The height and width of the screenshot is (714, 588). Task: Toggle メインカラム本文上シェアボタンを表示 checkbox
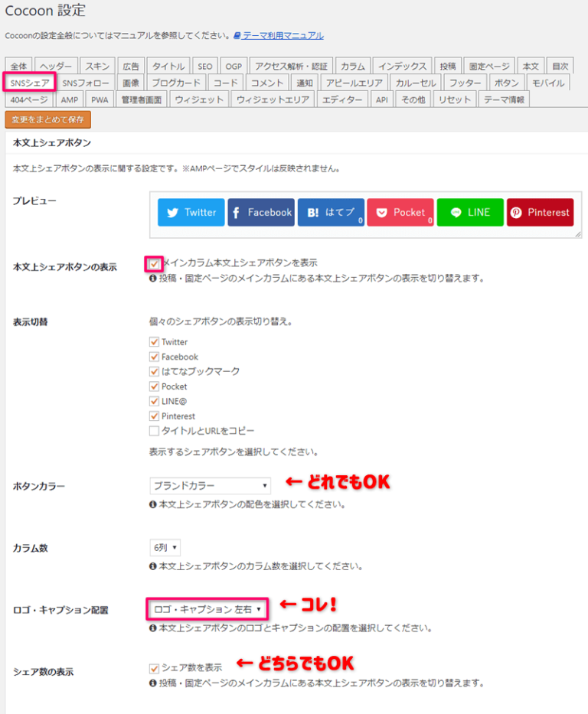(155, 263)
